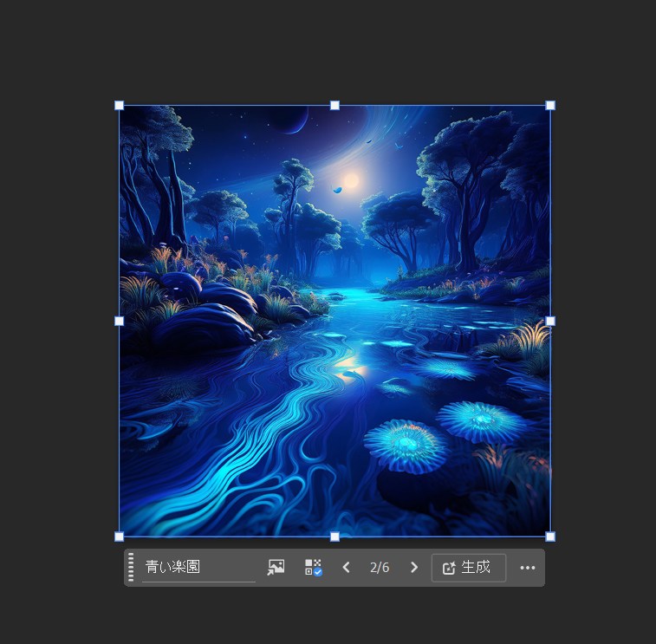Image resolution: width=656 pixels, height=644 pixels.
Task: Click the content credentials icon with checkmark
Action: coord(314,568)
